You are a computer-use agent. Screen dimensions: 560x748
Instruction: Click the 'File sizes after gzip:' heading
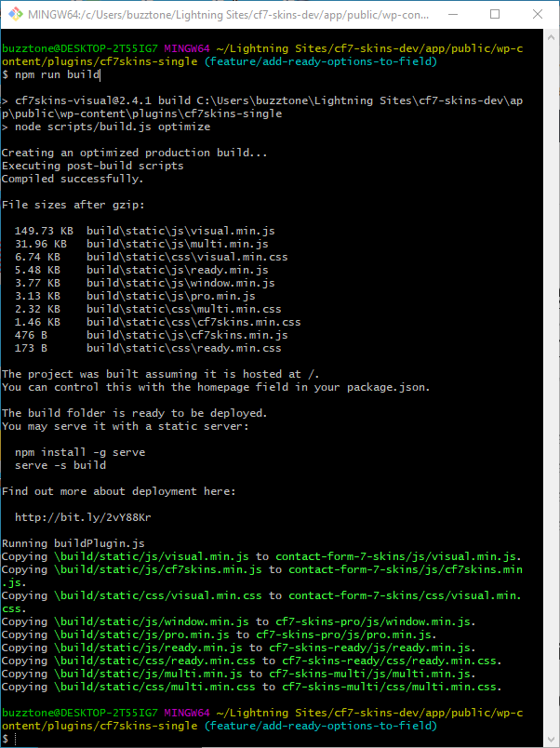pos(73,205)
